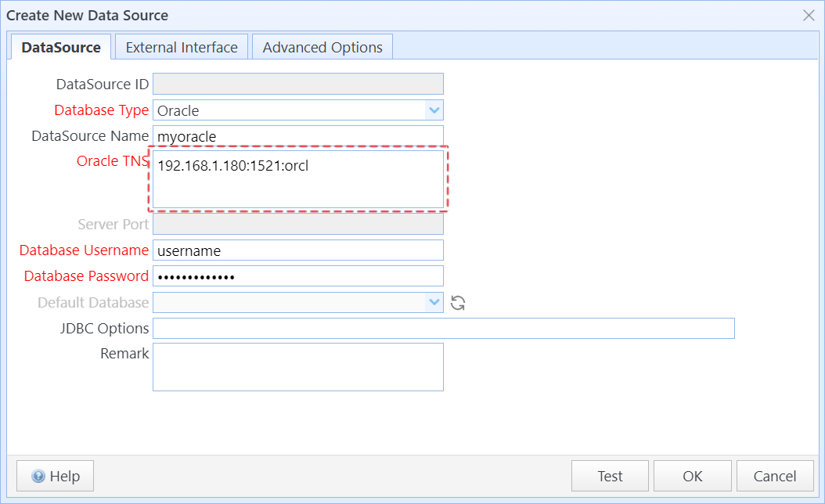Image resolution: width=825 pixels, height=504 pixels.
Task: Click the Cancel button
Action: [774, 476]
